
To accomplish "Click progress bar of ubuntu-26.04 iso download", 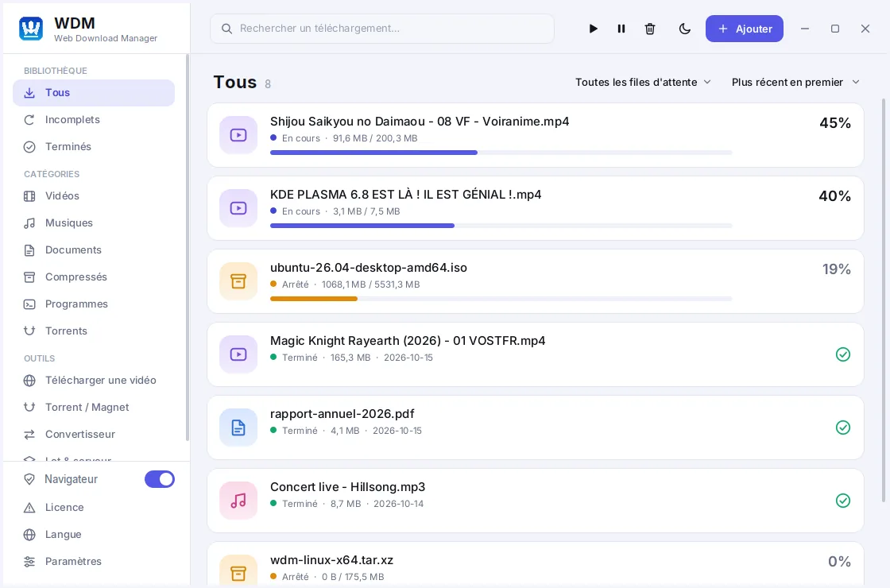I will click(501, 299).
